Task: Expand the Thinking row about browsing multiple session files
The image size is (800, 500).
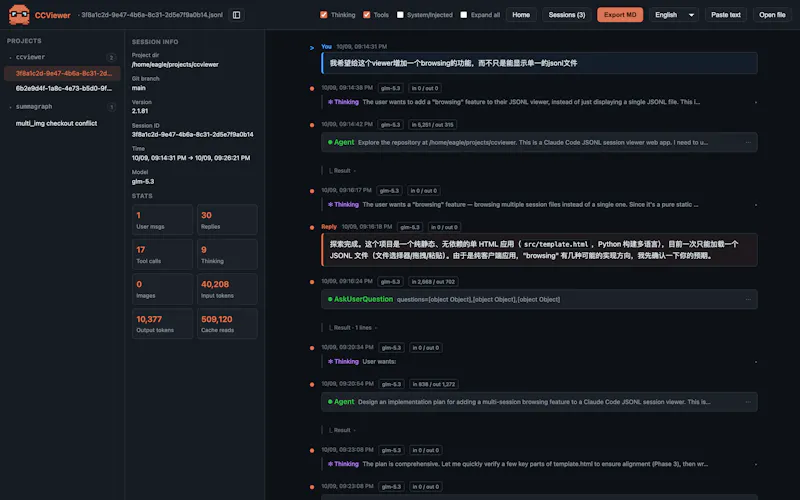Action: click(x=539, y=205)
